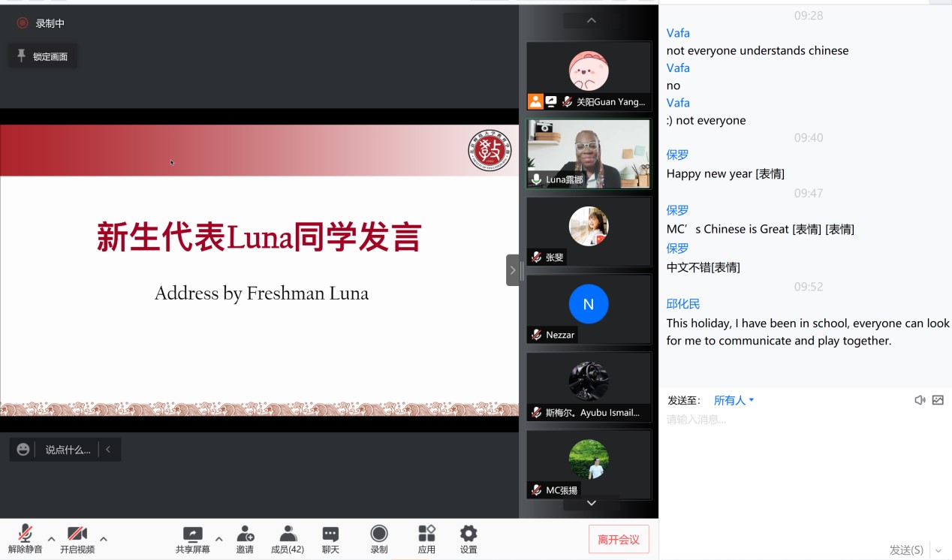Click the 录制 record button

[x=379, y=539]
